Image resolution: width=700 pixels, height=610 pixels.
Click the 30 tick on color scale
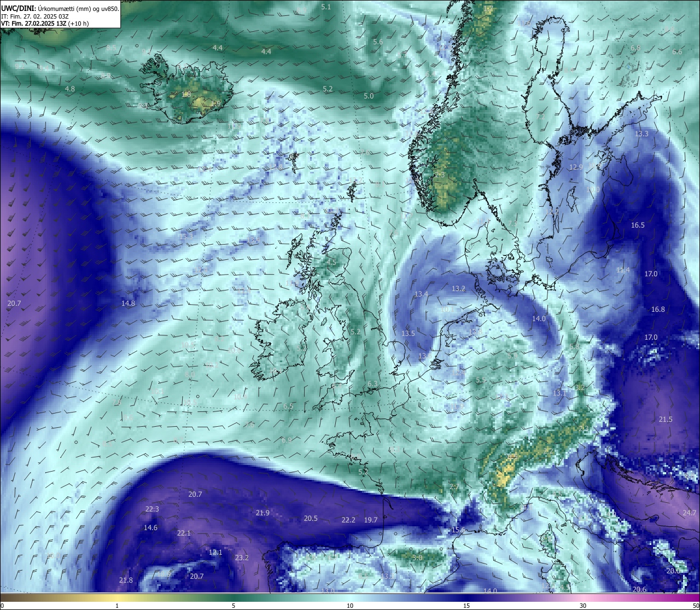pos(583,606)
